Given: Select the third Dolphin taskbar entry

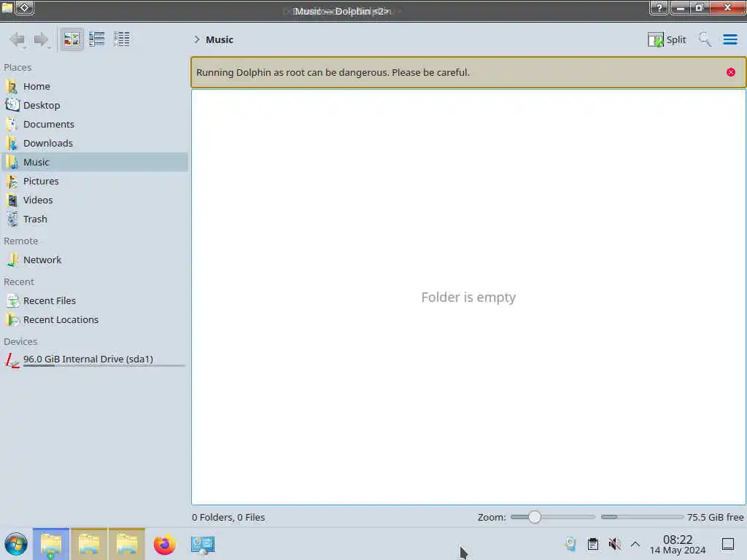Looking at the screenshot, I should [x=127, y=544].
